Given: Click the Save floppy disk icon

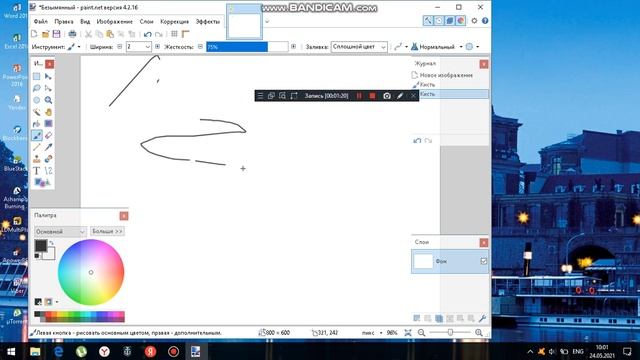Looking at the screenshot, I should [x=56, y=34].
